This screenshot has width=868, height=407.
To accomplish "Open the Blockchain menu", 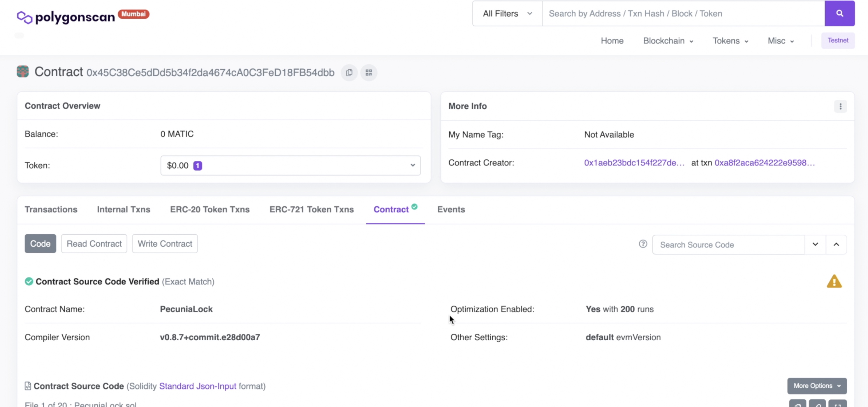I will [x=668, y=41].
